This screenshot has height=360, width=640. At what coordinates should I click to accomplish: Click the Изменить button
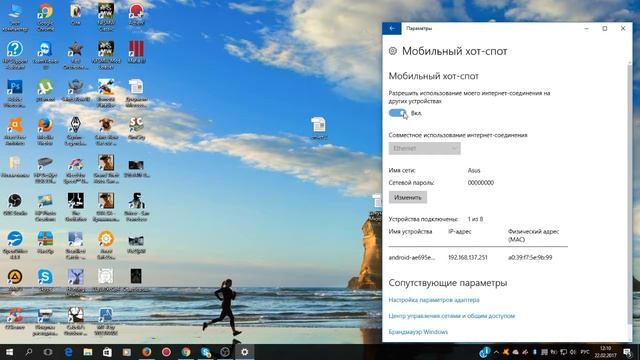pyautogui.click(x=408, y=198)
